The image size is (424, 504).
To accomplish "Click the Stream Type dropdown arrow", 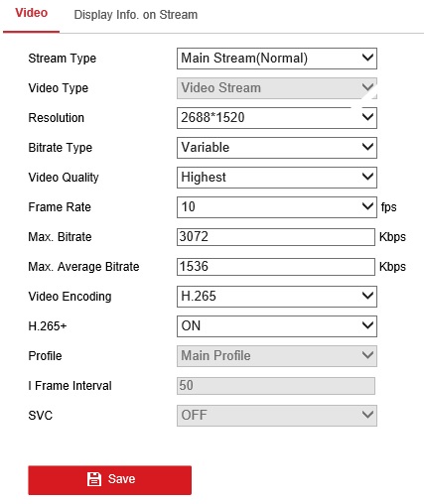I will point(367,58).
